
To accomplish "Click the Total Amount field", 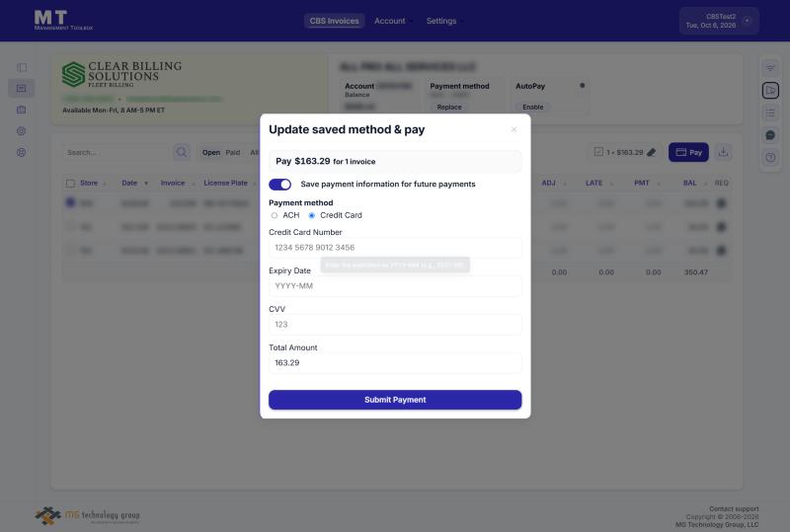I will [395, 363].
